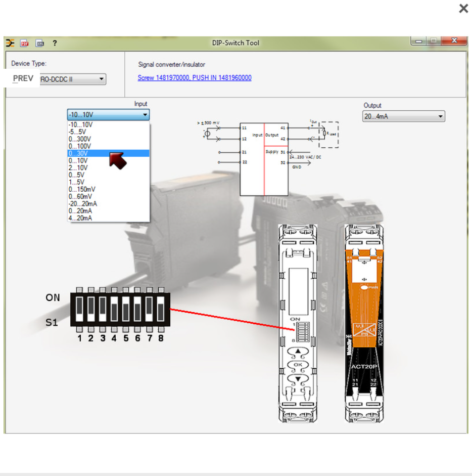Open help with the question mark icon
The image size is (472, 476).
(x=55, y=43)
